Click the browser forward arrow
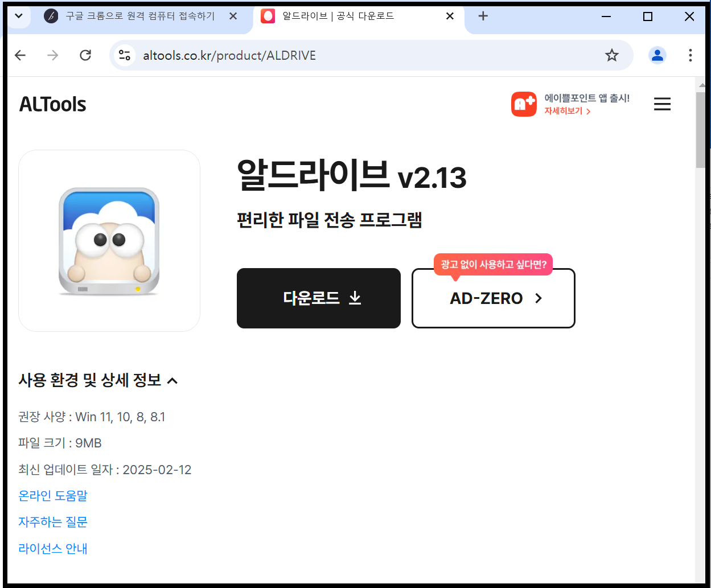The height and width of the screenshot is (588, 711). point(53,55)
